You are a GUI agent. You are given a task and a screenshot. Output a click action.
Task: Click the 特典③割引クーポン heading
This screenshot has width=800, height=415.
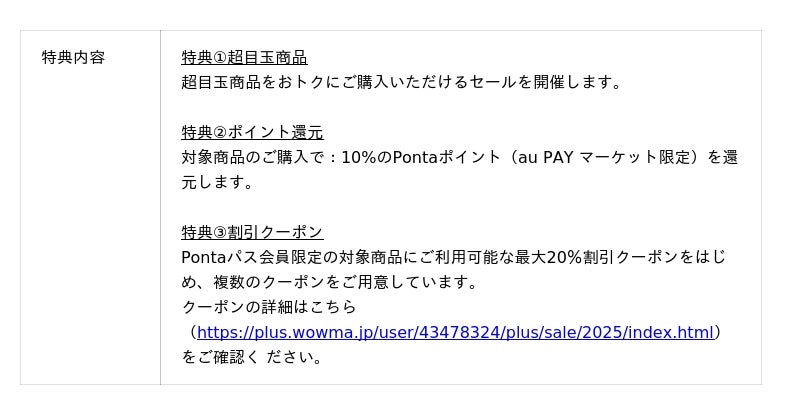point(252,232)
